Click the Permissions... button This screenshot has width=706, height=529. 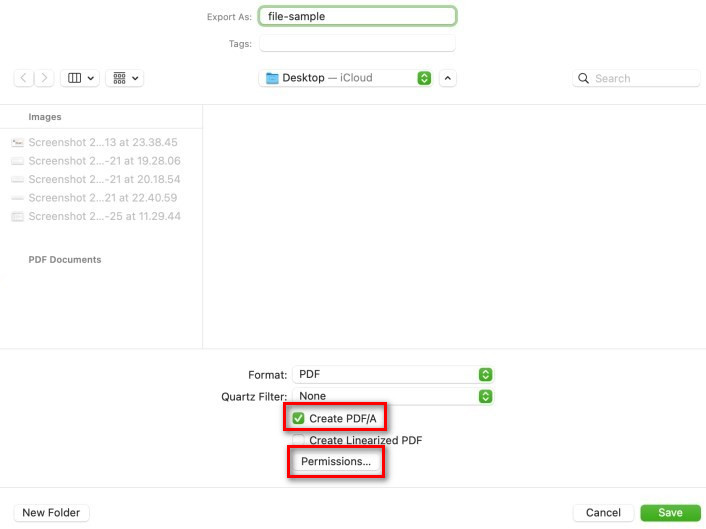(x=336, y=462)
